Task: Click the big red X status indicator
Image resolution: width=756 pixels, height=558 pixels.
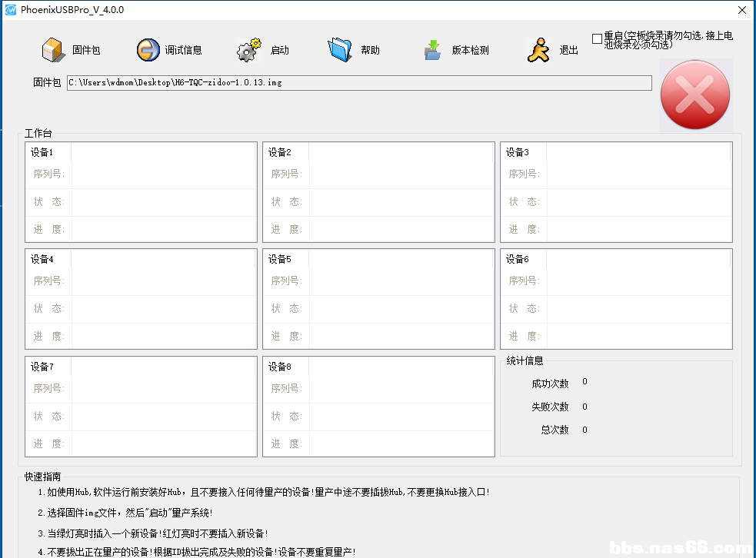Action: tap(695, 95)
